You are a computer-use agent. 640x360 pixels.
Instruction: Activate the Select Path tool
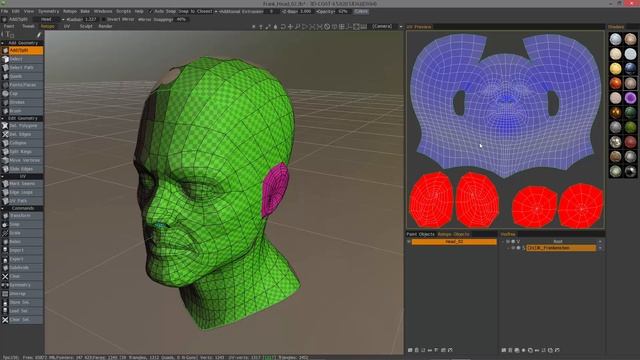click(x=22, y=68)
